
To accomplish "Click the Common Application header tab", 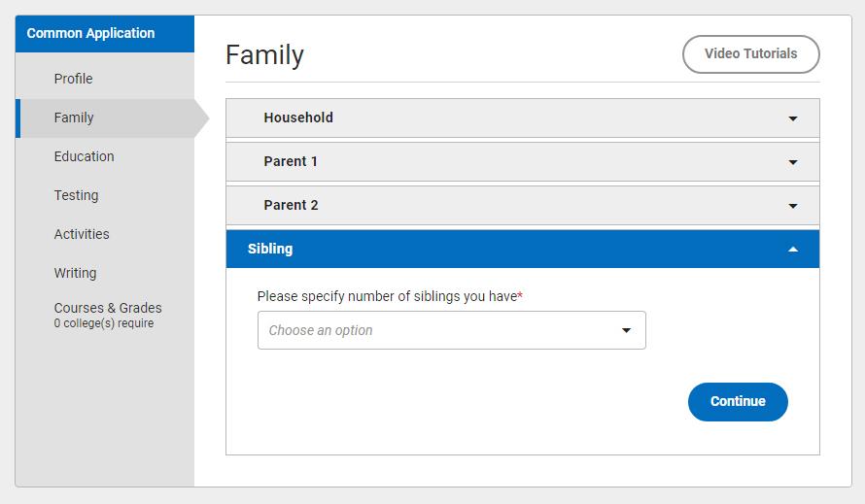I will point(90,33).
